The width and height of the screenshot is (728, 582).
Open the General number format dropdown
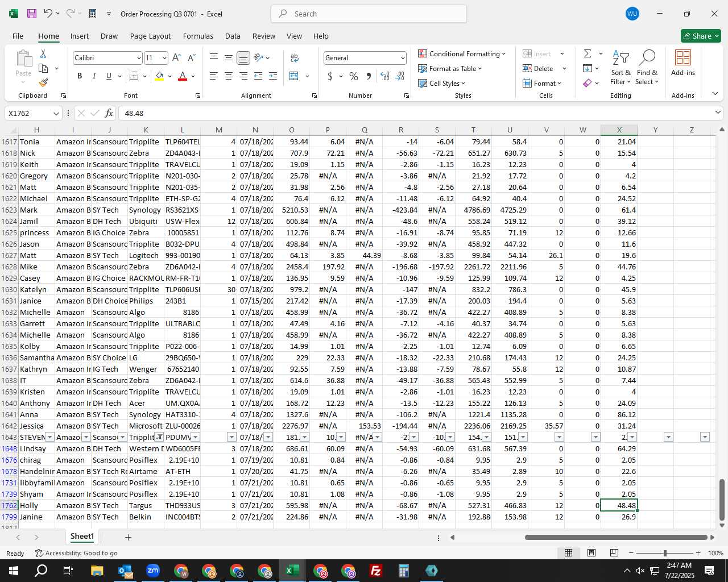point(403,58)
